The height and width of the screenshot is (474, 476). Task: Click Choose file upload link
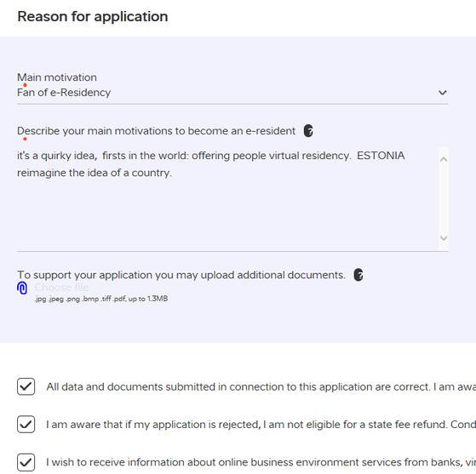click(61, 287)
